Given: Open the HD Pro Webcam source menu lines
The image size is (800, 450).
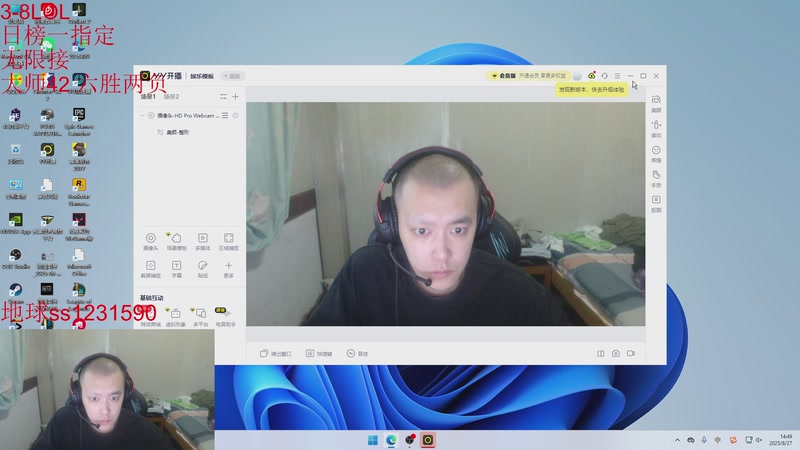Looking at the screenshot, I should coord(225,116).
